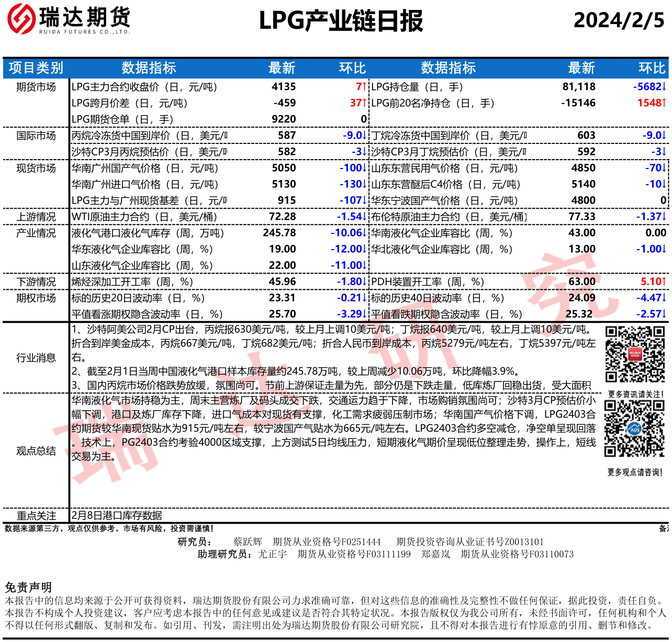Select the 项目类别 column header
The image size is (672, 642).
click(36, 68)
